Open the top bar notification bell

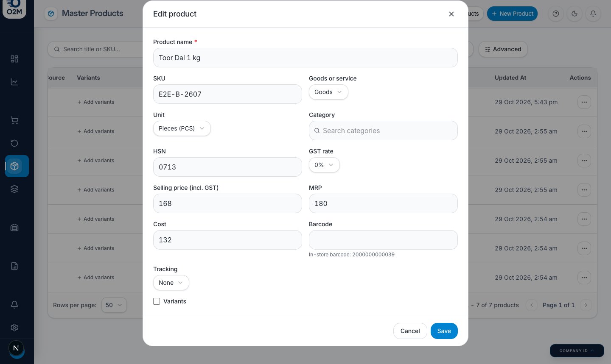pos(593,14)
